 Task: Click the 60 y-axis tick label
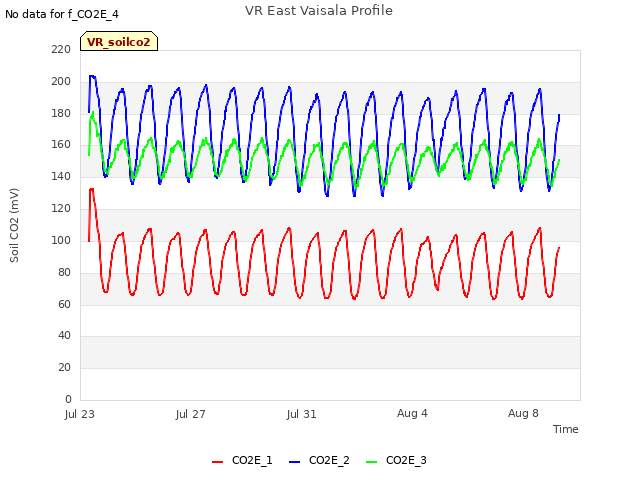(x=64, y=304)
